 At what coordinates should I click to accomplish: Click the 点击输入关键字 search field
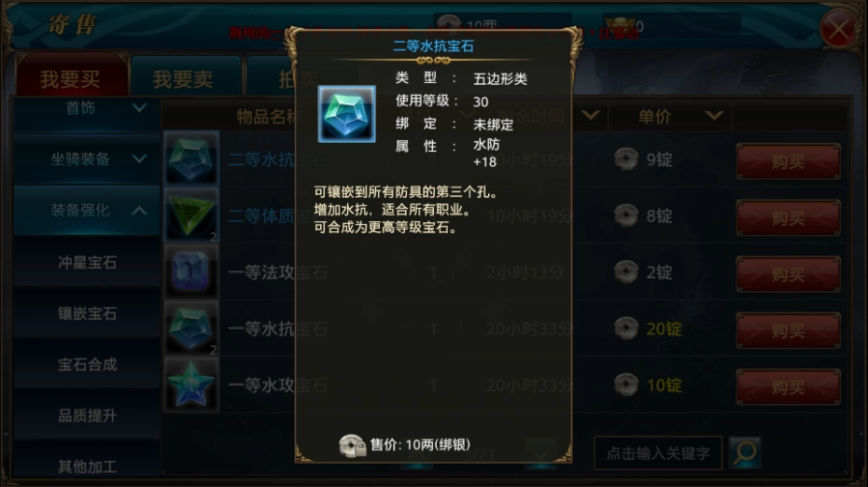[x=658, y=453]
